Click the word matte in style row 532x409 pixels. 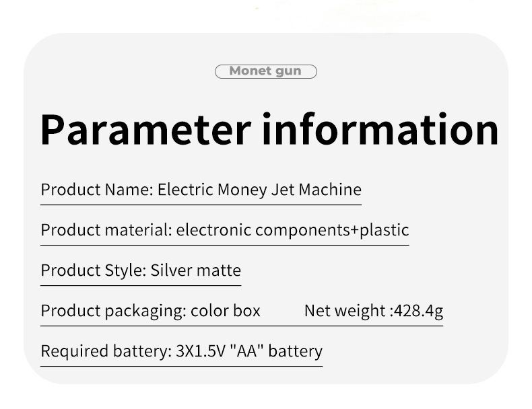218,270
